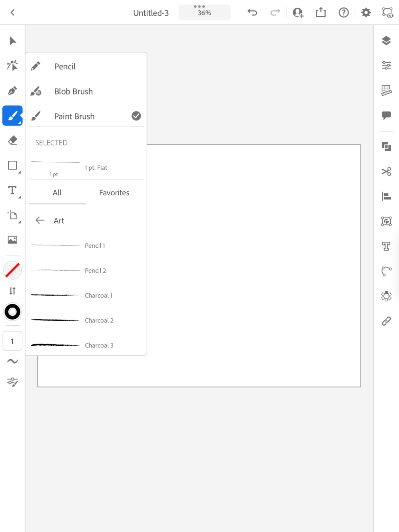Open the Comment panel
Viewport: 399px width, 532px height.
(387, 116)
